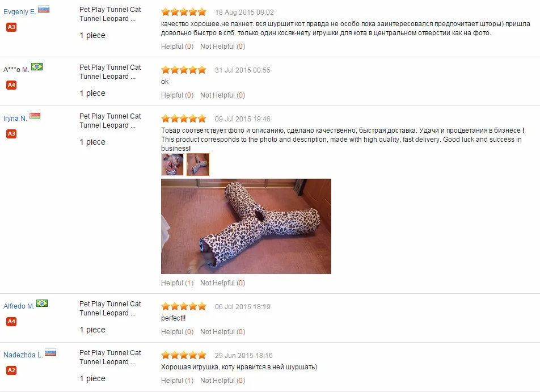This screenshot has height=392, width=540.
Task: Click the Brazil flag next to A***o M.
Action: coord(37,66)
